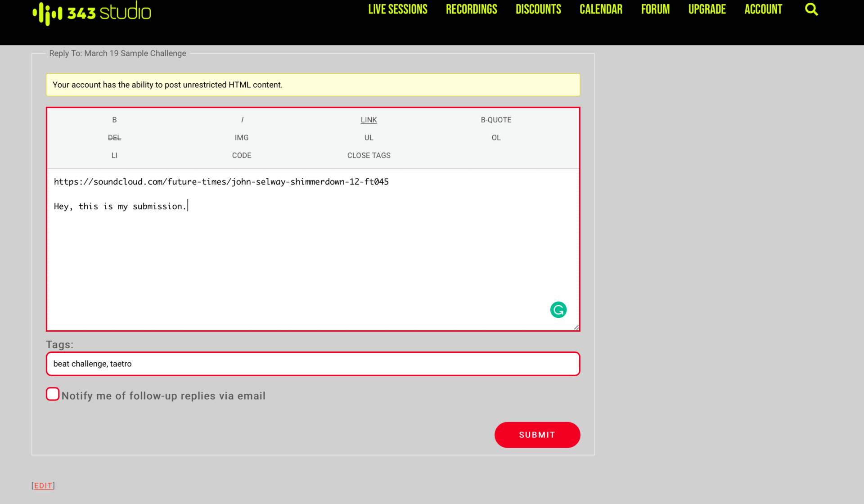Apply strikethrough with DEL button
The image size is (864, 504).
[x=114, y=138]
